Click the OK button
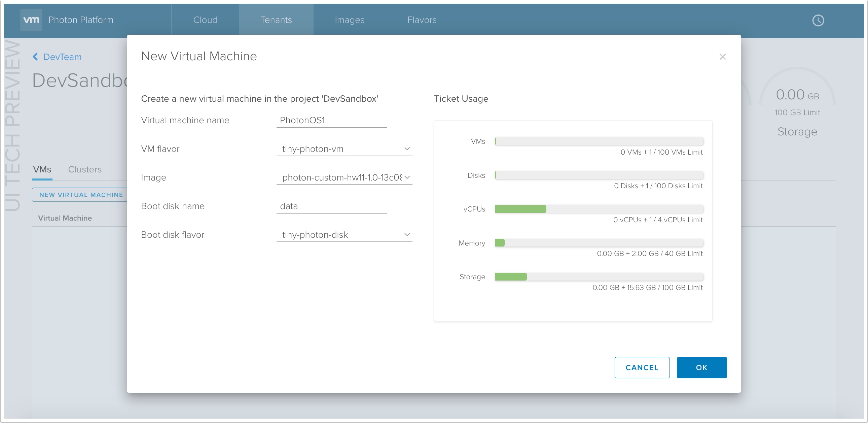The image size is (868, 423). (x=701, y=368)
